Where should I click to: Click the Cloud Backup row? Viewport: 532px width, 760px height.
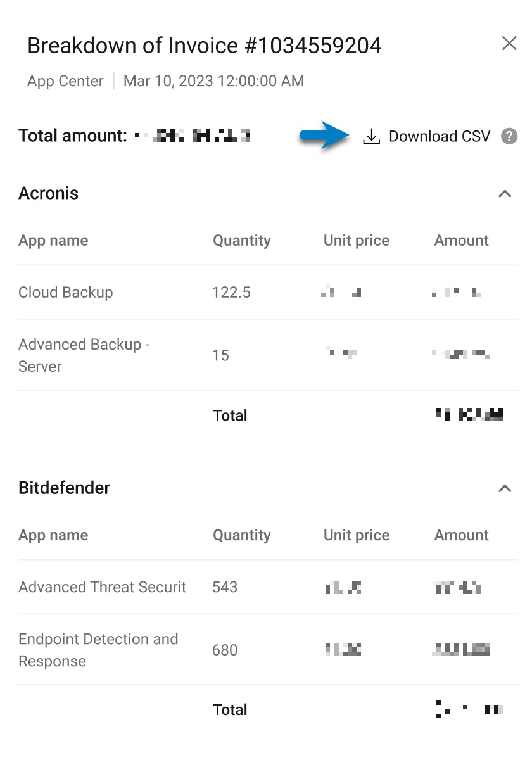[x=268, y=293]
